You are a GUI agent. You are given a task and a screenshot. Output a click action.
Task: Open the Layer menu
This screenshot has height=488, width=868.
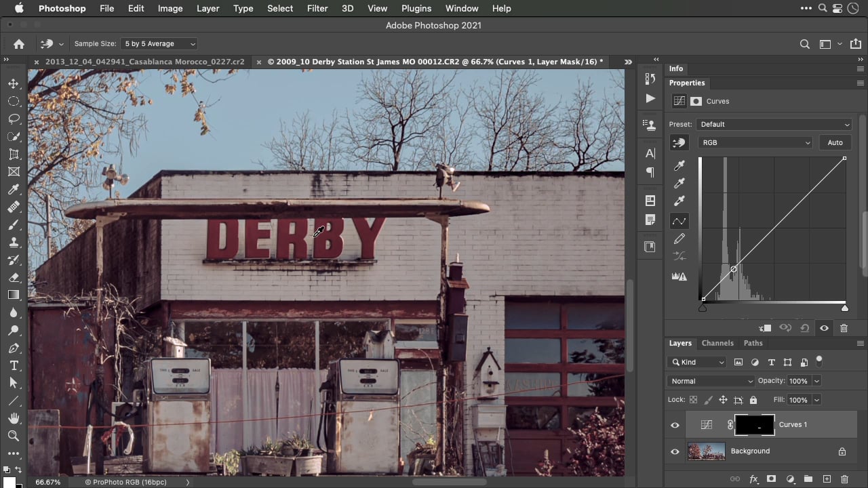click(x=208, y=8)
